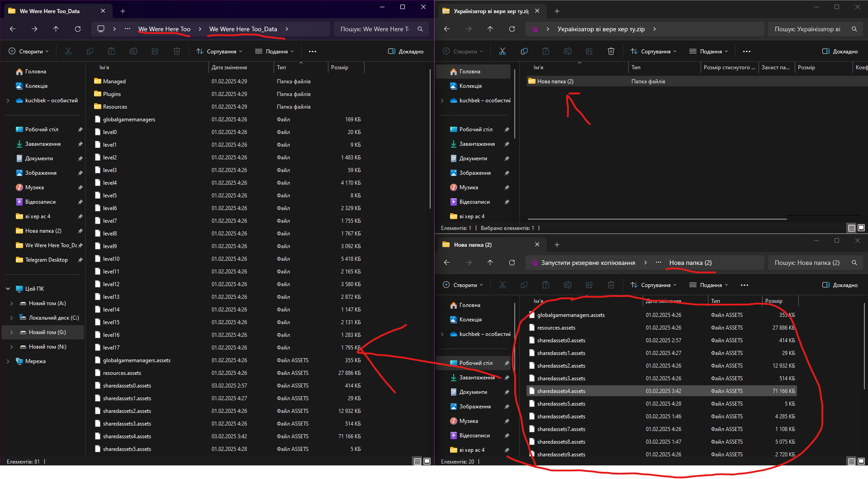The image size is (868, 479).
Task: Switch to large icons view in left window status bar
Action: coord(427,461)
